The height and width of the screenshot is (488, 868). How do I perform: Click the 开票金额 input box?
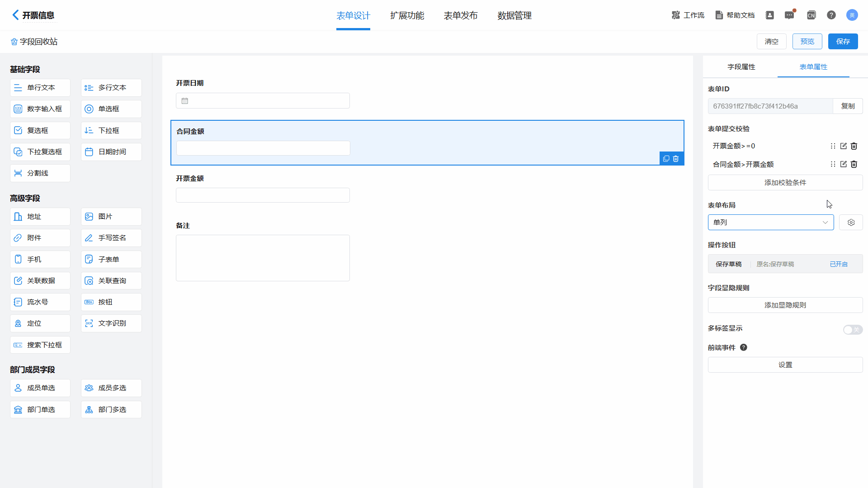(x=263, y=195)
